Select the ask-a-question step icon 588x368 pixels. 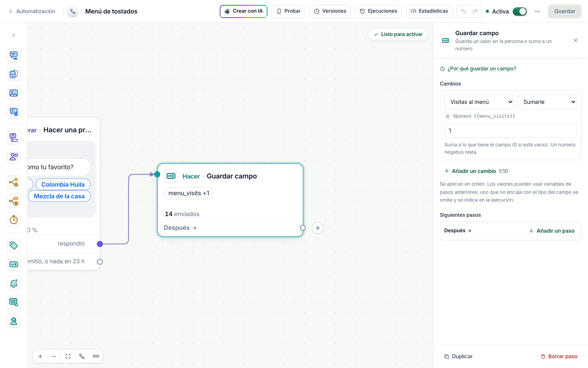tap(14, 137)
